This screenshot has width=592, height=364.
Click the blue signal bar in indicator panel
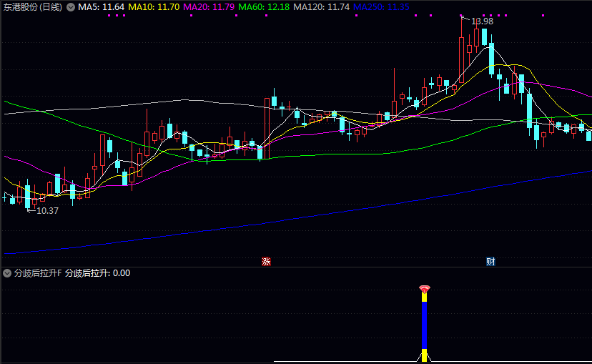point(425,325)
